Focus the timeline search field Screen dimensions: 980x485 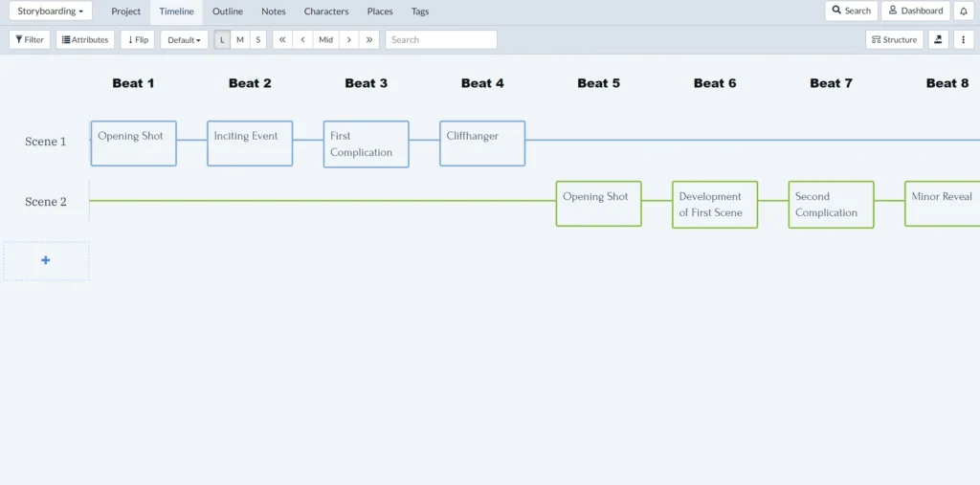pyautogui.click(x=440, y=39)
